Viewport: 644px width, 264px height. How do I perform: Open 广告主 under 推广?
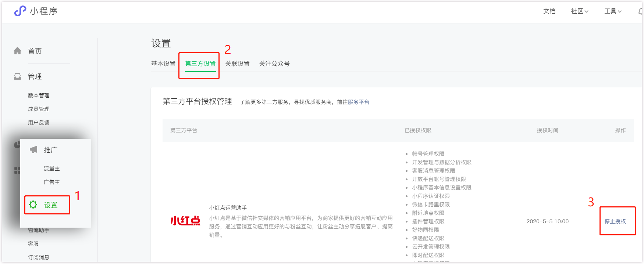tap(52, 182)
